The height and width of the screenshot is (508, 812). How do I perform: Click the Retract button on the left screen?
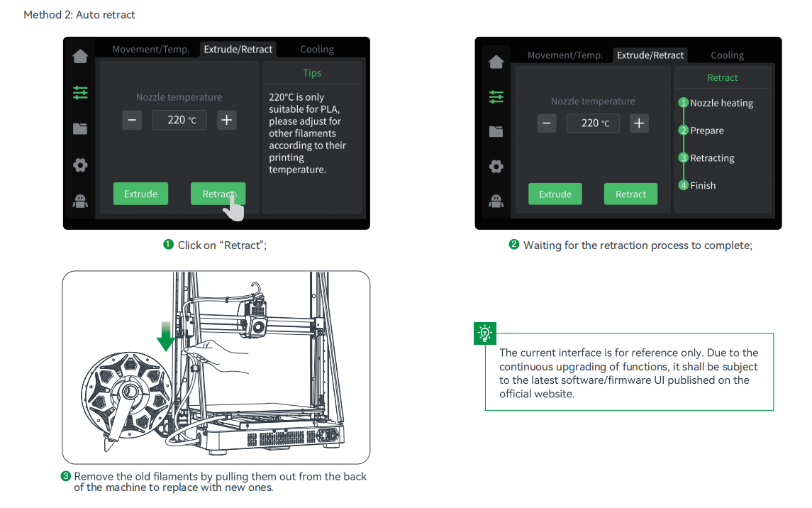point(218,193)
